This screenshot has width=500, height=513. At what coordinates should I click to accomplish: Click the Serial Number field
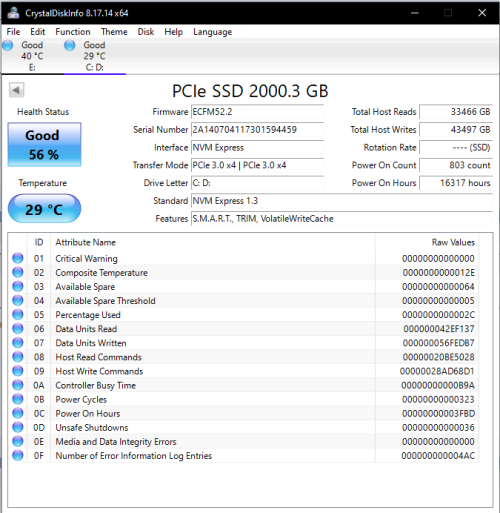[257, 129]
